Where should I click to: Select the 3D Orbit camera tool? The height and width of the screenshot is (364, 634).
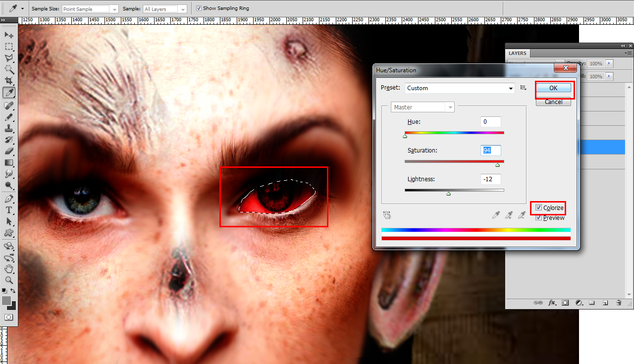9,258
